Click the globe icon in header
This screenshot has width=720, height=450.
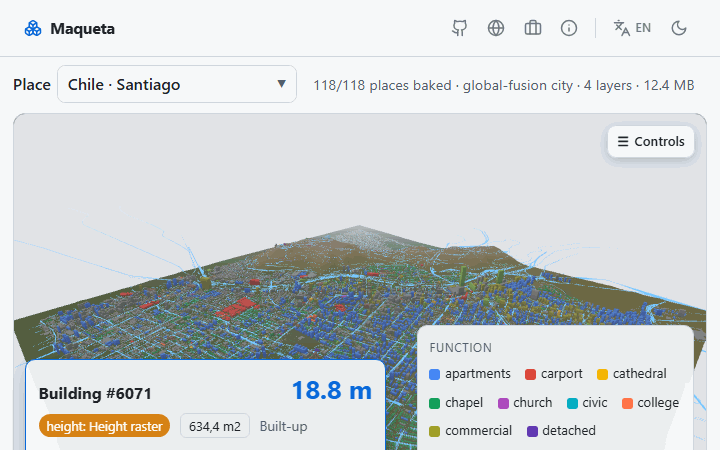pyautogui.click(x=496, y=28)
